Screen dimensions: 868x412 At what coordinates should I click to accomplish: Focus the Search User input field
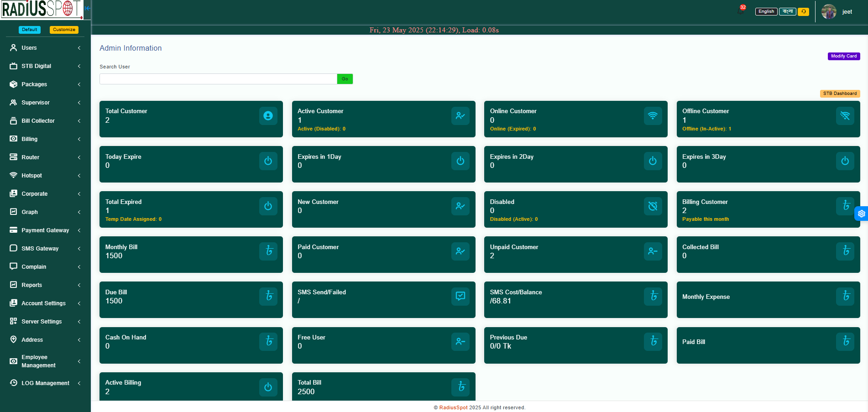218,79
